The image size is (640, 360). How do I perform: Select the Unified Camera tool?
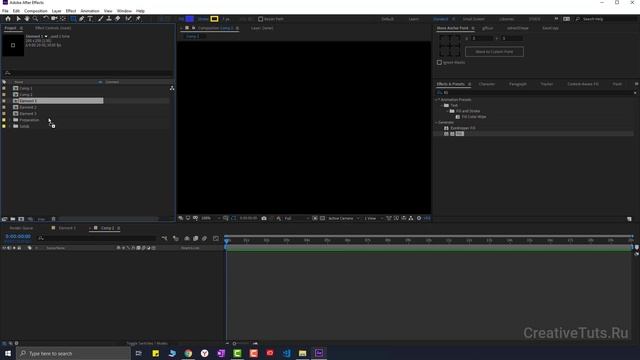[x=54, y=19]
